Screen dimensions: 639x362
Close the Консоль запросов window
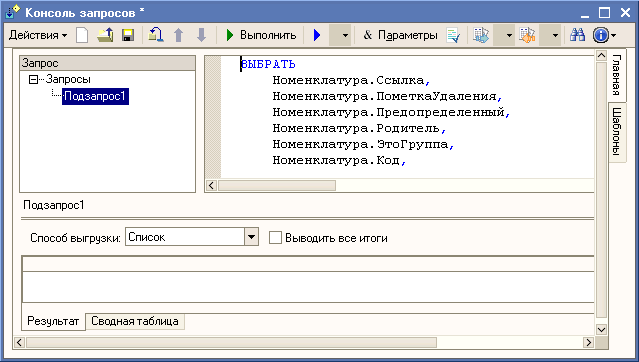tap(626, 13)
